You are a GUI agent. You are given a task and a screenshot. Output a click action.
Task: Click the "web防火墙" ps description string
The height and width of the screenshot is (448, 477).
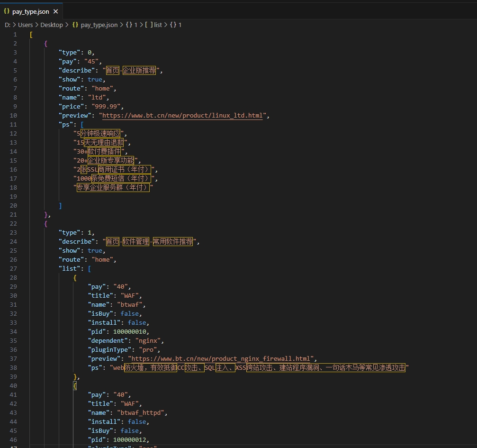coord(259,367)
